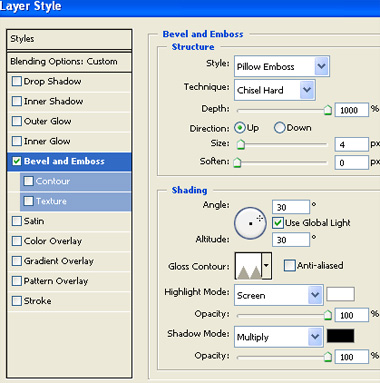380x383 pixels.
Task: Select the Drop Shadow label
Action: click(52, 81)
